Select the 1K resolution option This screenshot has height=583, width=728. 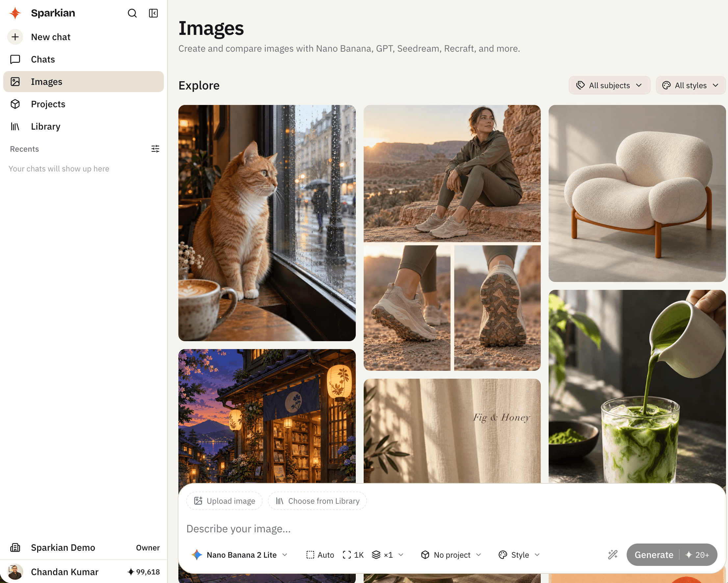(x=353, y=555)
